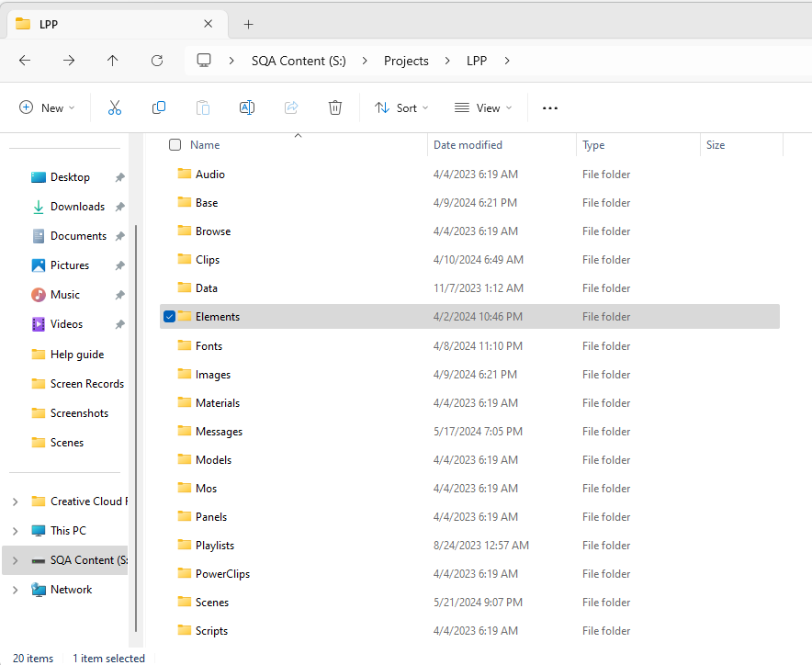Image resolution: width=812 pixels, height=665 pixels.
Task: Select the Playlists folder row
Action: pyautogui.click(x=469, y=546)
